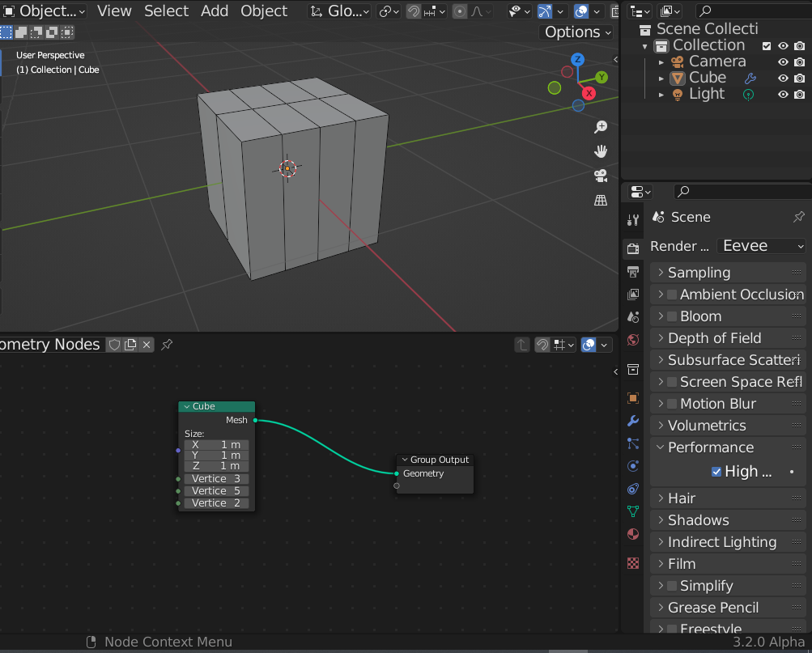Screen dimensions: 812x653
Task: Click the Vertices value 5 field on Cube node
Action: coord(216,491)
